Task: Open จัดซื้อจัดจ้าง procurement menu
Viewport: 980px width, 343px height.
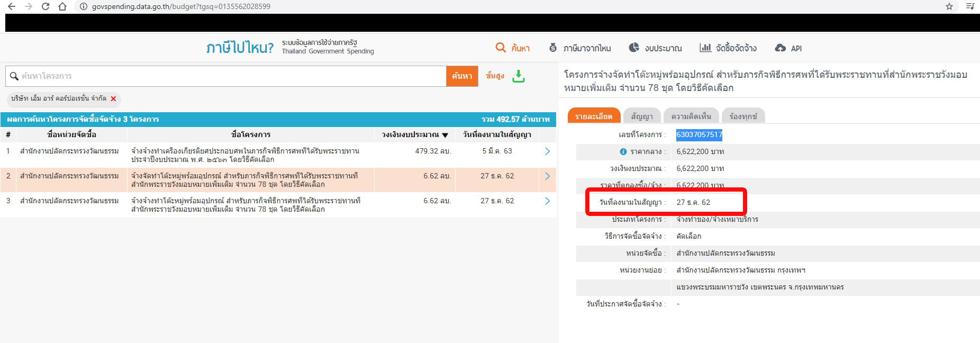Action: click(x=728, y=48)
